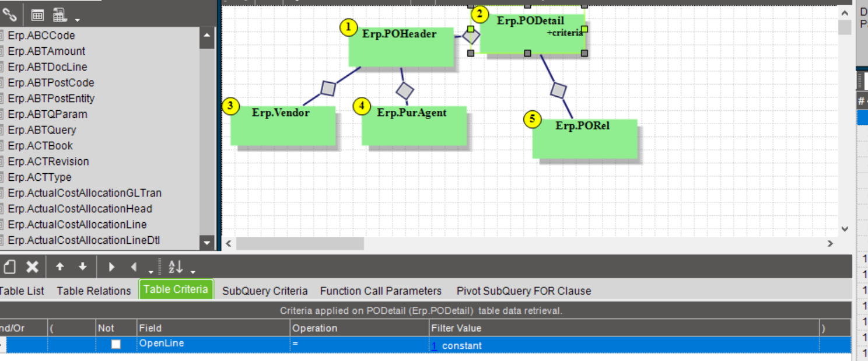Click join diamond between POHeader and Vendor
Screen dimensions: 868x361
(x=328, y=88)
